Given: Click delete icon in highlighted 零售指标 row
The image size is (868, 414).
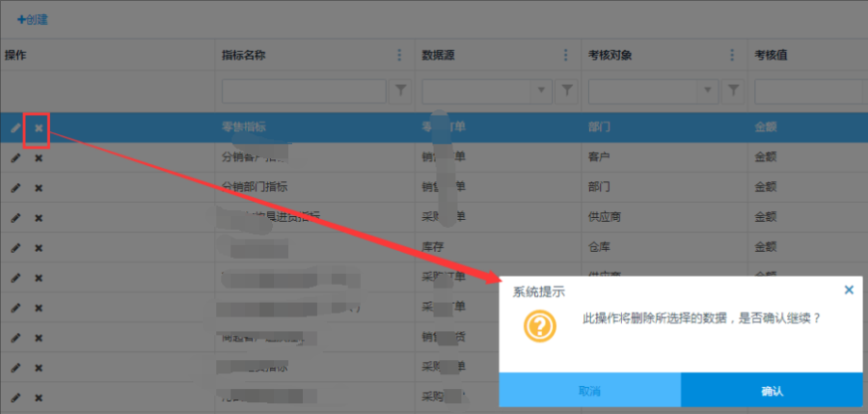Looking at the screenshot, I should click(39, 128).
